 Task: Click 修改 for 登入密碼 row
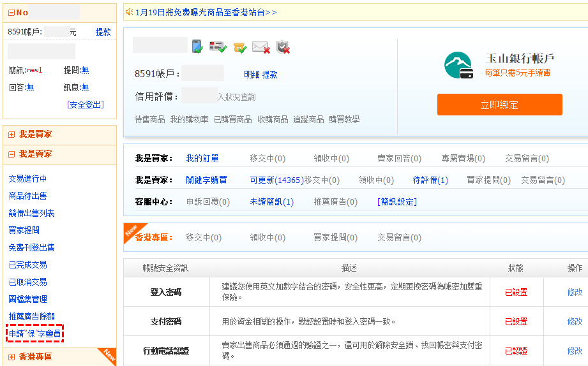[575, 292]
